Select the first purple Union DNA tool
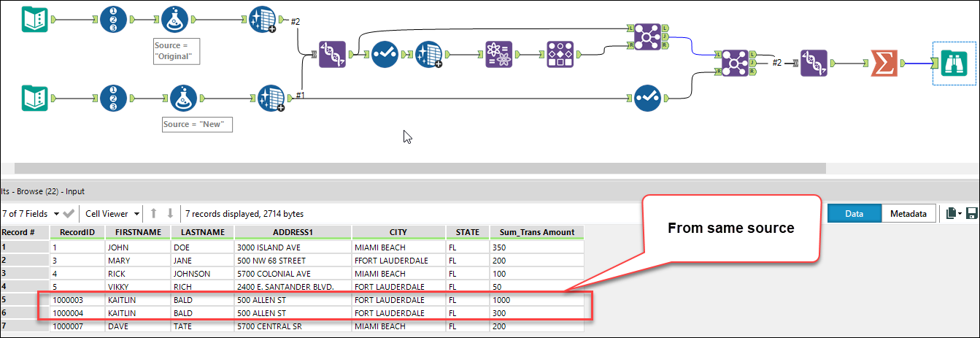The width and height of the screenshot is (980, 338). click(333, 54)
